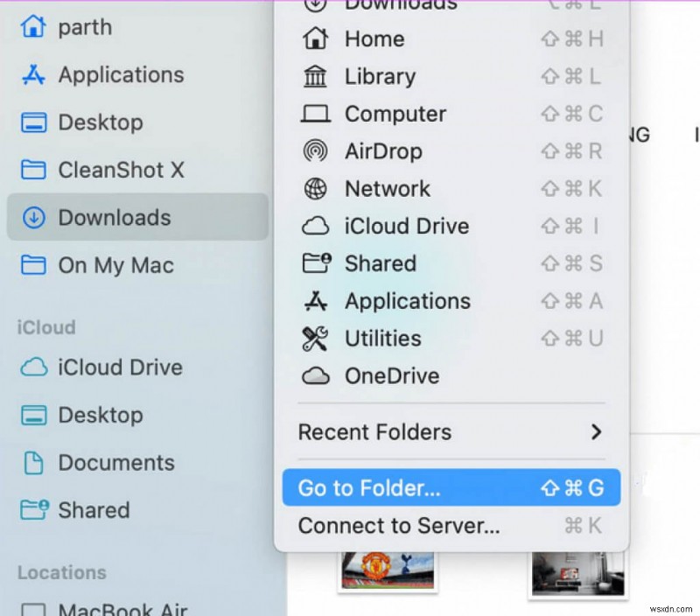Click the Desktop icon under iCloud section
This screenshot has height=616, width=700.
pyautogui.click(x=33, y=415)
